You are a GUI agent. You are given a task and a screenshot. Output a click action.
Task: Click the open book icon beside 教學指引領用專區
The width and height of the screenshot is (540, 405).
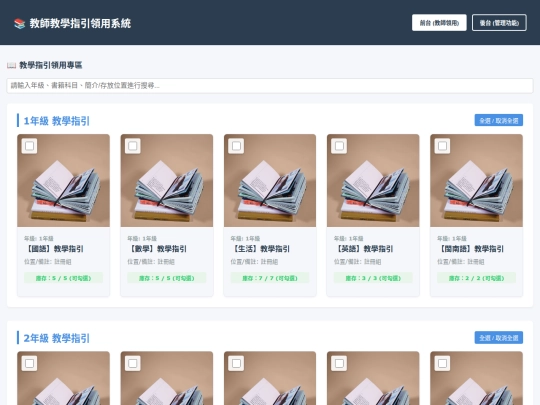point(11,65)
